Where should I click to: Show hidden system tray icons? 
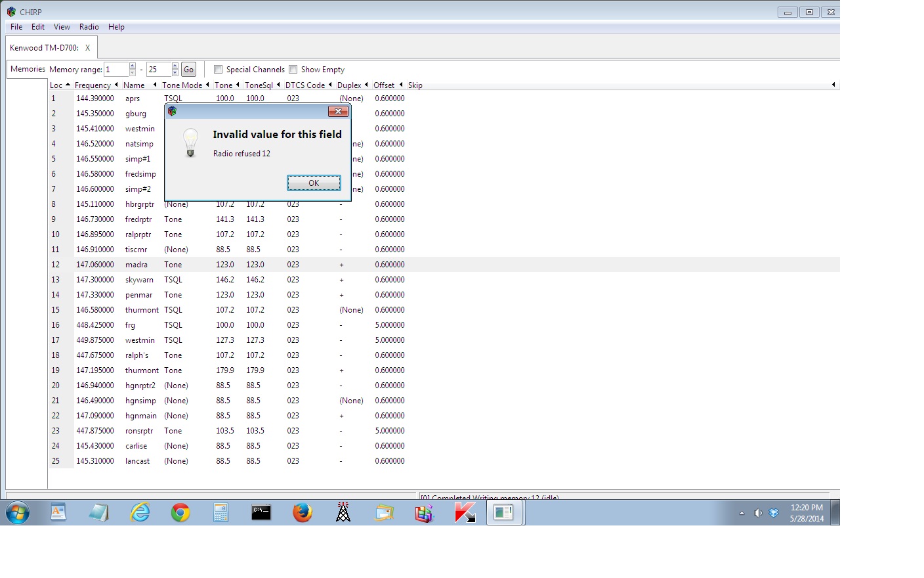(x=742, y=513)
